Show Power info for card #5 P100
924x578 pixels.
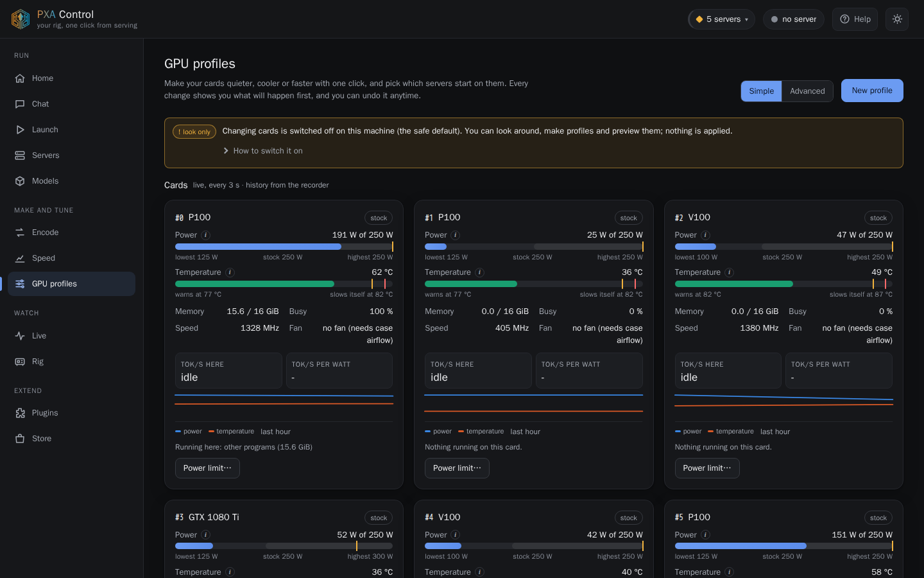coord(705,535)
